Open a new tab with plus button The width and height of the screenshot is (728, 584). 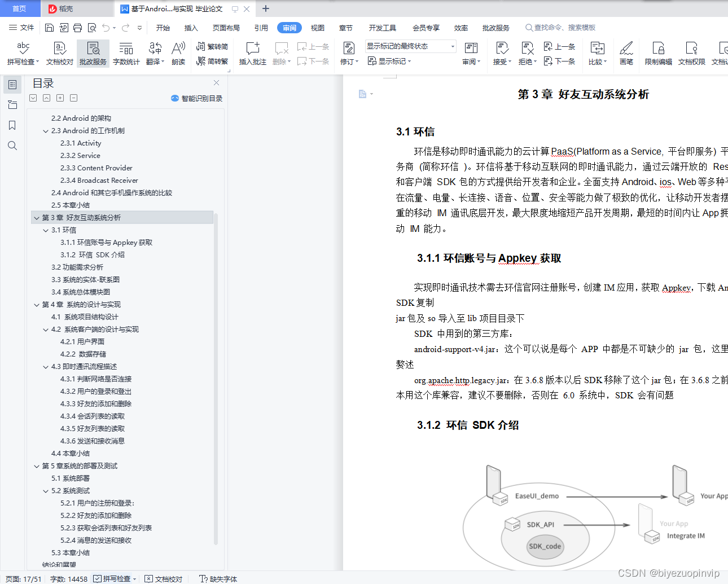(266, 8)
